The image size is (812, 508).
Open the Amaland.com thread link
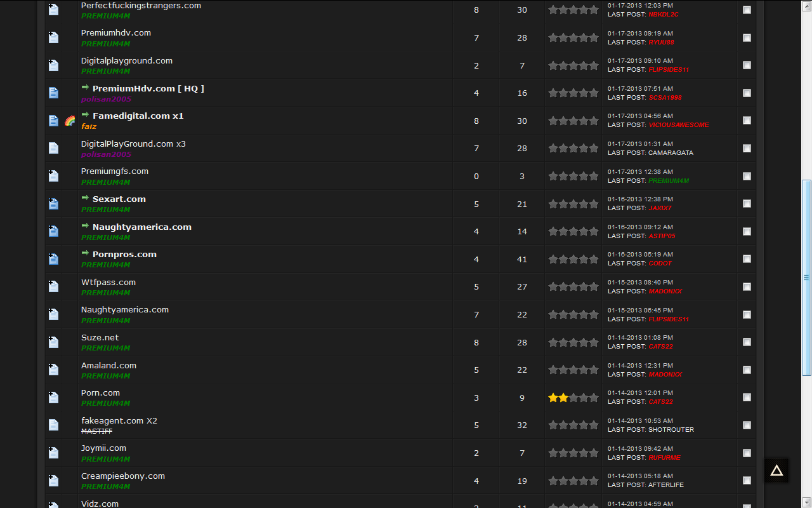(x=108, y=366)
